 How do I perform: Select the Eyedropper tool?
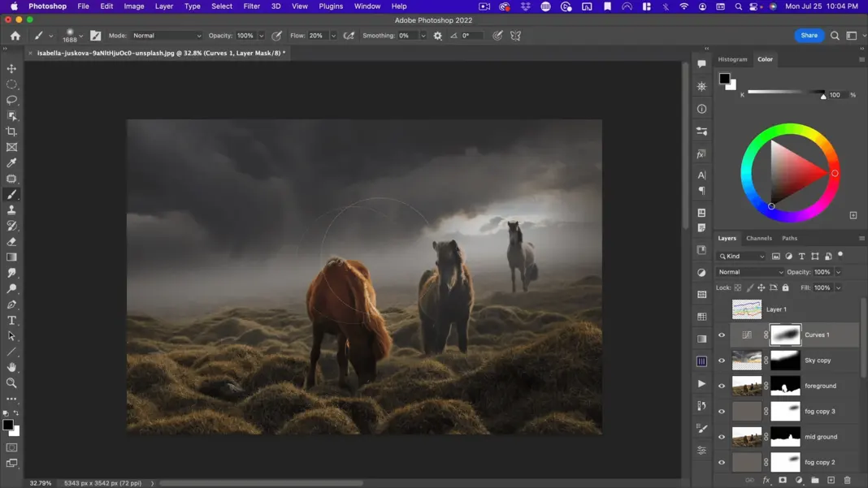point(11,162)
